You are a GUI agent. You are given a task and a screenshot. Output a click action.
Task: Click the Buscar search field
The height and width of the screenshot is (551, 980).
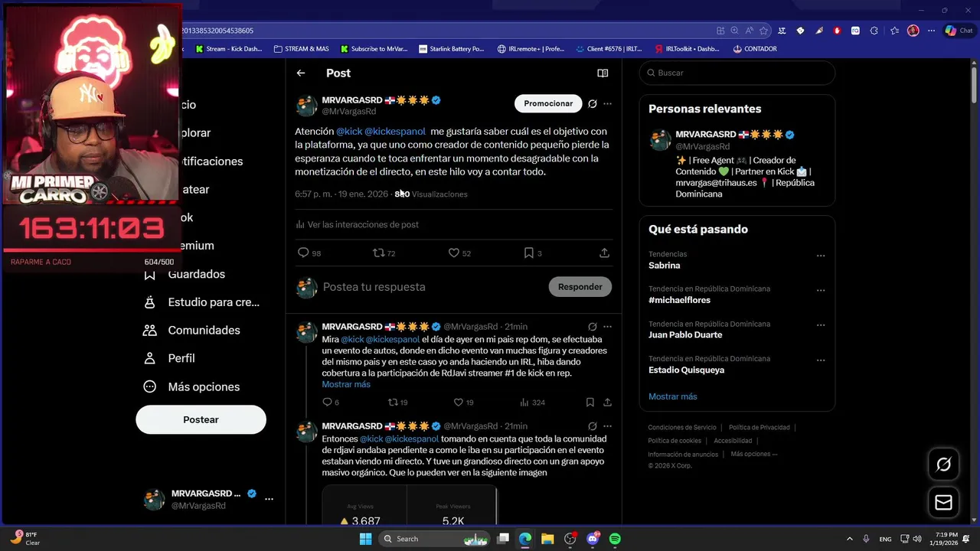(737, 73)
